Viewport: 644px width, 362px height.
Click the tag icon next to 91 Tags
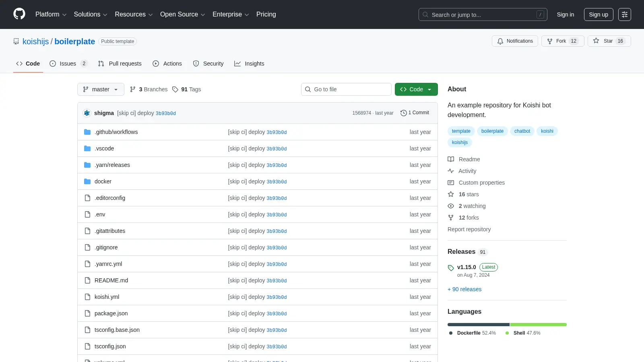[x=175, y=89]
